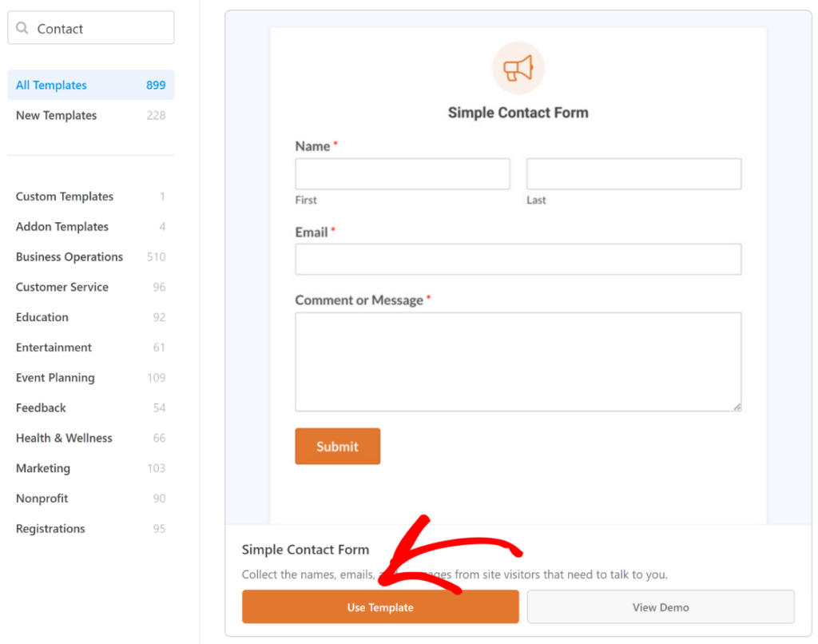Image resolution: width=818 pixels, height=644 pixels.
Task: Click inside the Contact search field
Action: (96, 28)
